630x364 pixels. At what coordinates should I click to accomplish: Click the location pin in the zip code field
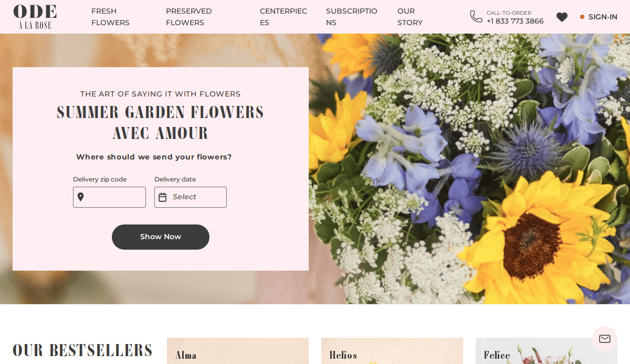[x=81, y=197]
